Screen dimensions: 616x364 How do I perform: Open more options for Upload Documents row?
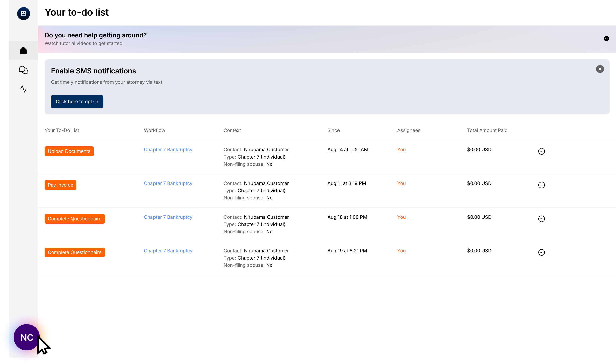click(x=541, y=151)
